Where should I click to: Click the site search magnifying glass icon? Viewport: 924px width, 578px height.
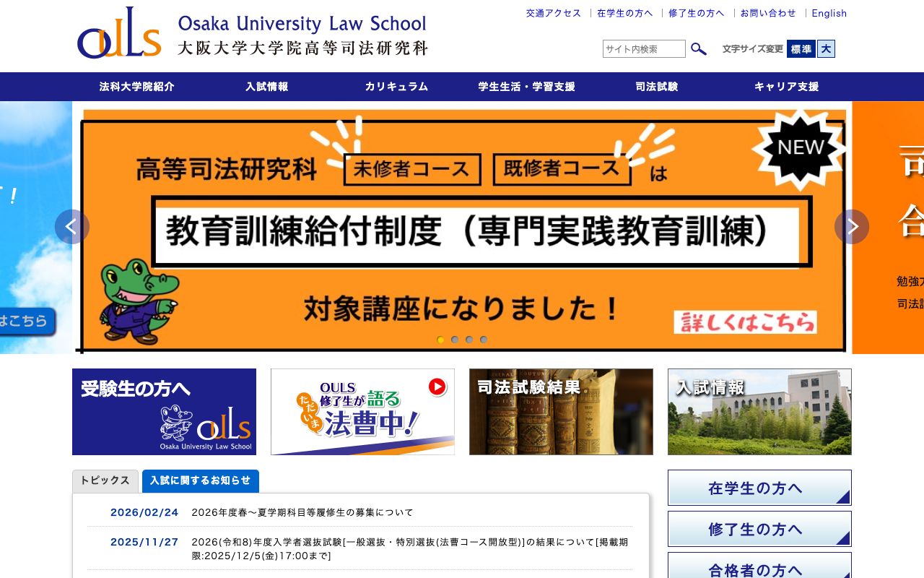click(x=699, y=49)
